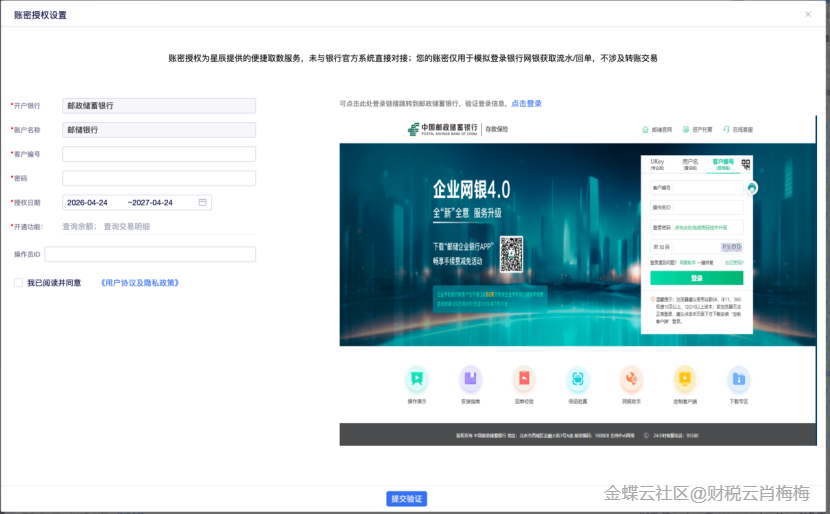
Task: Click the 账户名称 field showing 邮储银行
Action: (x=159, y=130)
